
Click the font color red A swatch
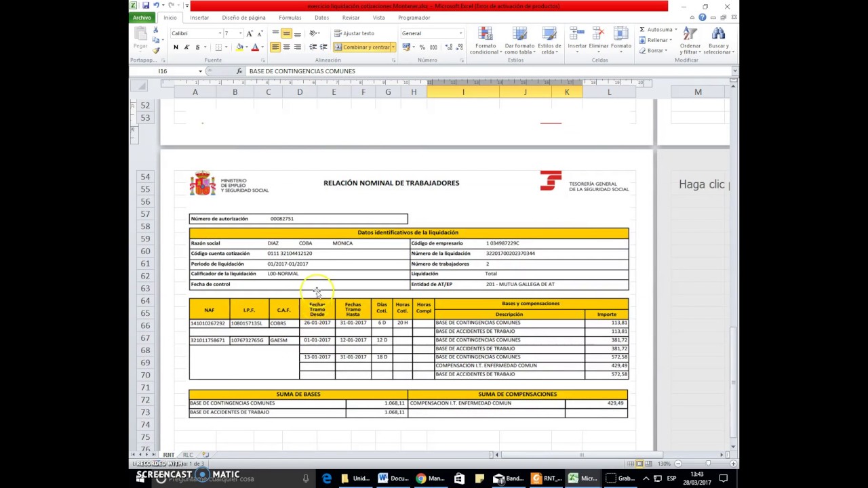(x=255, y=47)
